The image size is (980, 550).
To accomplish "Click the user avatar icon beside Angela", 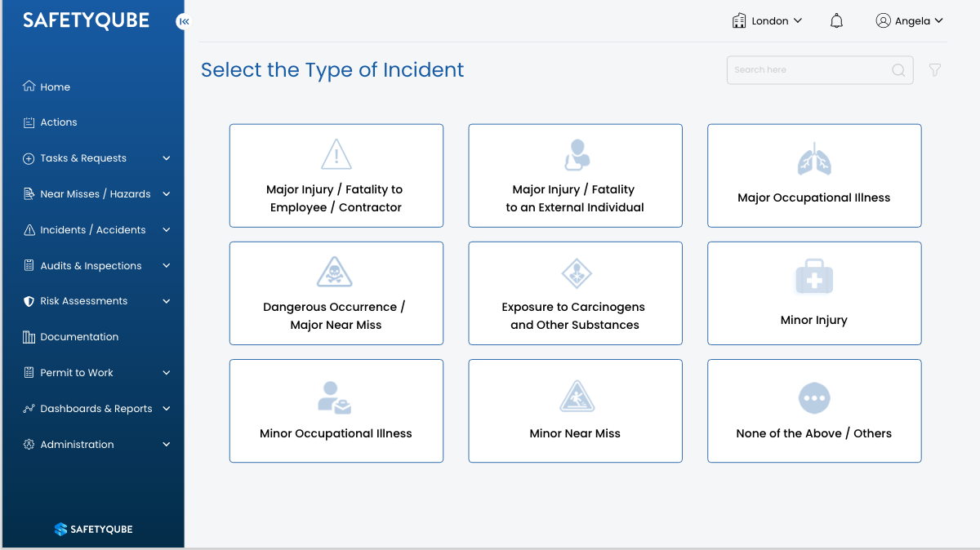I will [x=883, y=20].
